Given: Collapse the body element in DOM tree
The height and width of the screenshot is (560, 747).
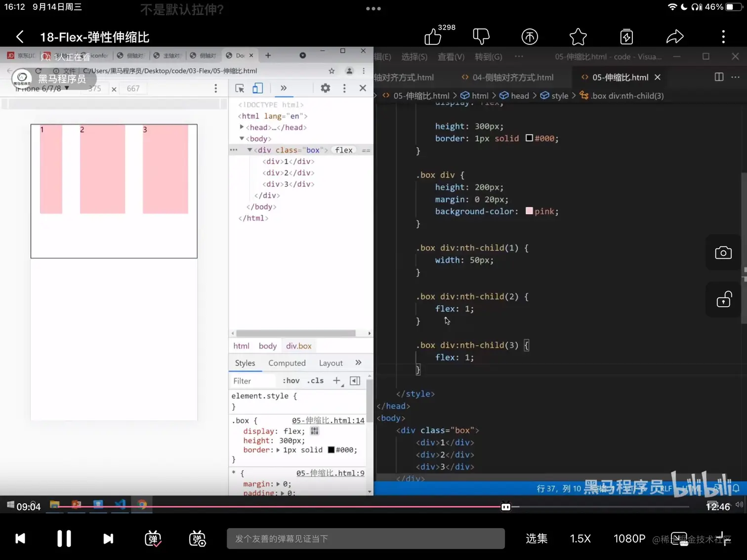Looking at the screenshot, I should [x=242, y=139].
